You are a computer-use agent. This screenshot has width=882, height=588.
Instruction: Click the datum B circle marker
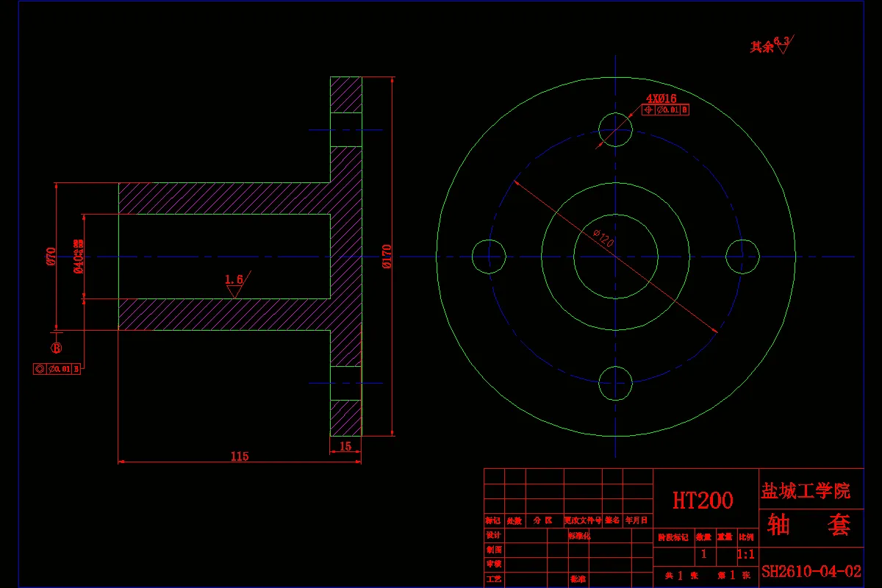(56, 348)
